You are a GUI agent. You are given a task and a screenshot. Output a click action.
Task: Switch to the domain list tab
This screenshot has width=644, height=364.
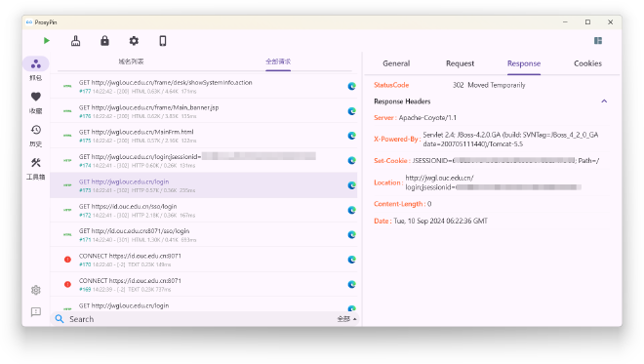131,61
